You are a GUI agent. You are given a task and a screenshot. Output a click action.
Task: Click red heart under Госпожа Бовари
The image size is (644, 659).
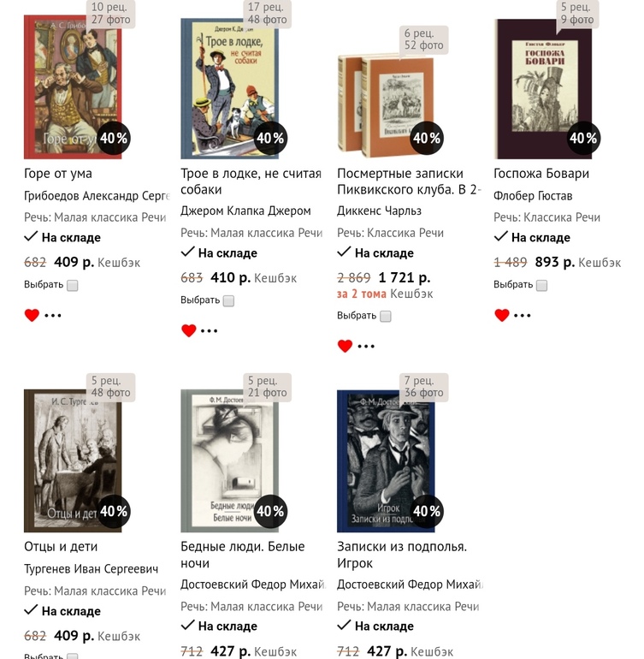coord(501,315)
